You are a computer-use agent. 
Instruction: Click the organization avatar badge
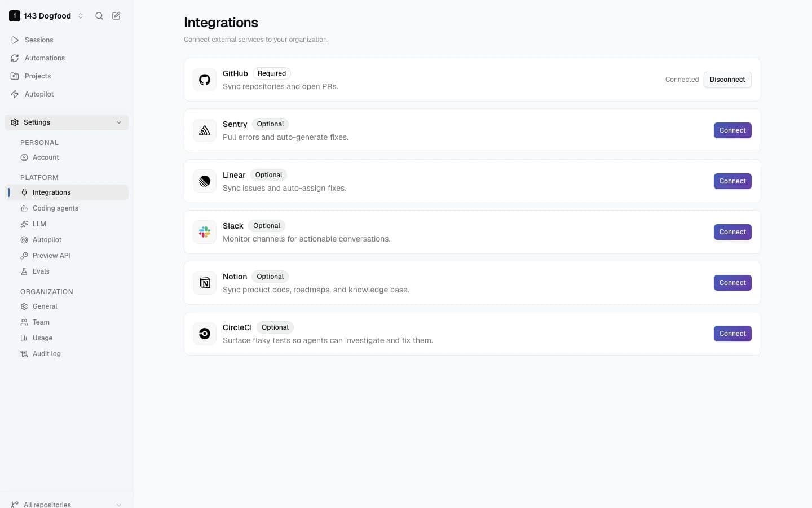point(15,16)
